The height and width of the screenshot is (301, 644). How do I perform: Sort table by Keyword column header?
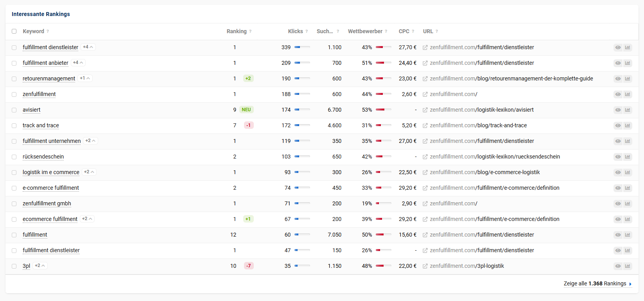(x=33, y=31)
